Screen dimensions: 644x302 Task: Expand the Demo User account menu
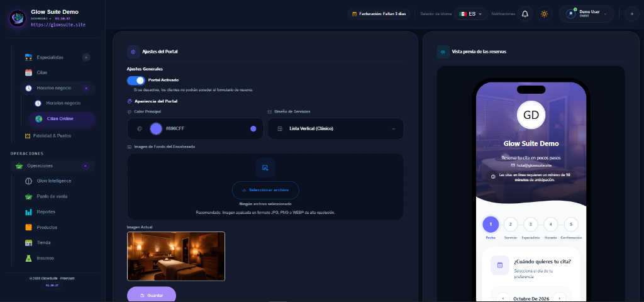point(587,14)
